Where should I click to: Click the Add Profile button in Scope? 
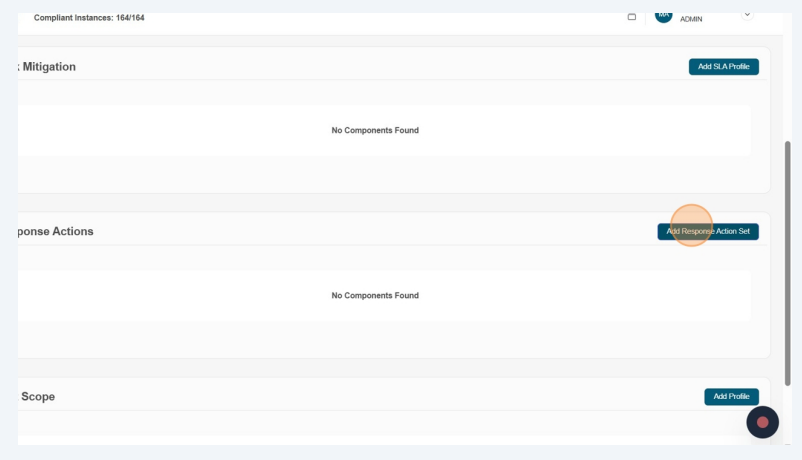[x=731, y=397]
